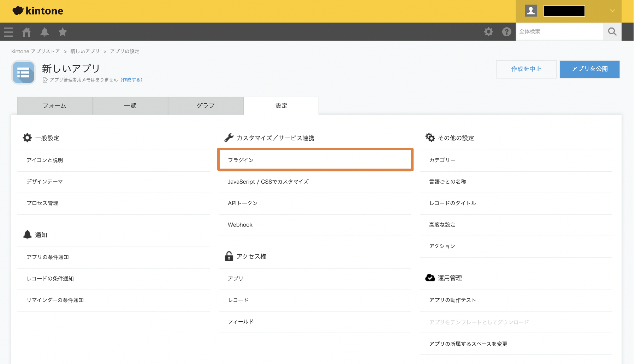Create an admin memo via 作成する link
The width and height of the screenshot is (635, 364).
point(132,80)
